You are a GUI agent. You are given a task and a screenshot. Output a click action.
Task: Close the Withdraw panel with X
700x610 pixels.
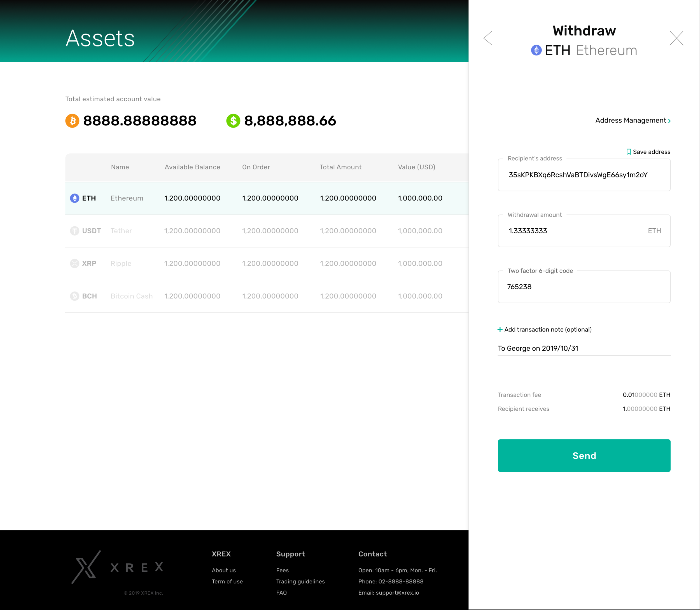tap(676, 38)
